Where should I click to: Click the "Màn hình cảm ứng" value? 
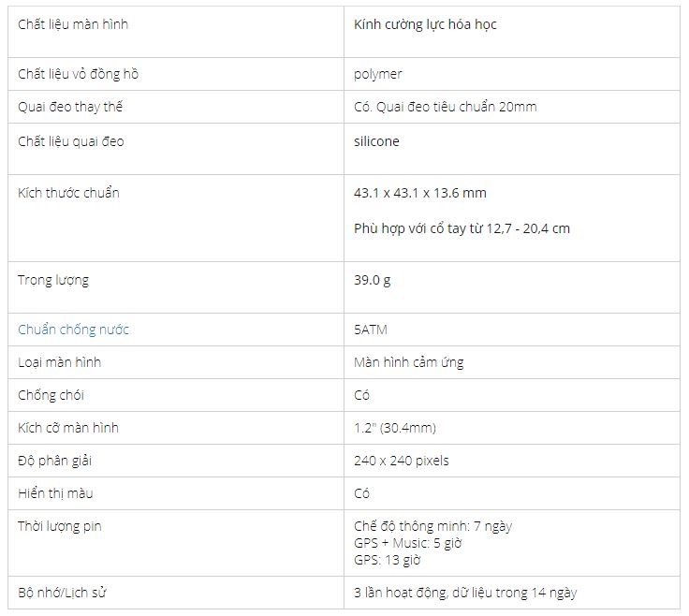tap(409, 362)
